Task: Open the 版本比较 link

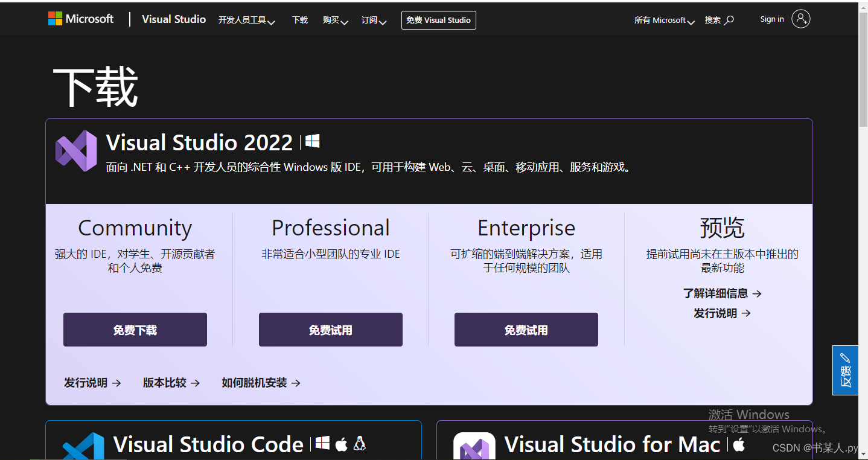Action: [171, 383]
